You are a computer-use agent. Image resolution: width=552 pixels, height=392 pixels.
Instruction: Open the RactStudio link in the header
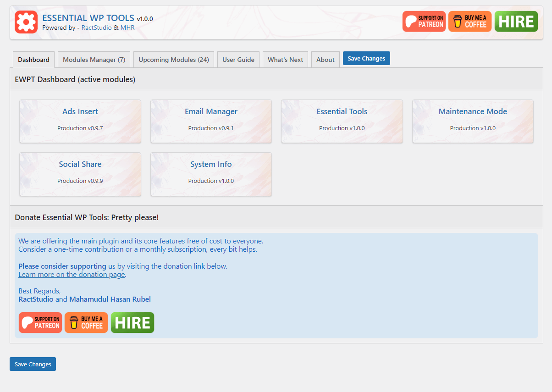pyautogui.click(x=97, y=28)
